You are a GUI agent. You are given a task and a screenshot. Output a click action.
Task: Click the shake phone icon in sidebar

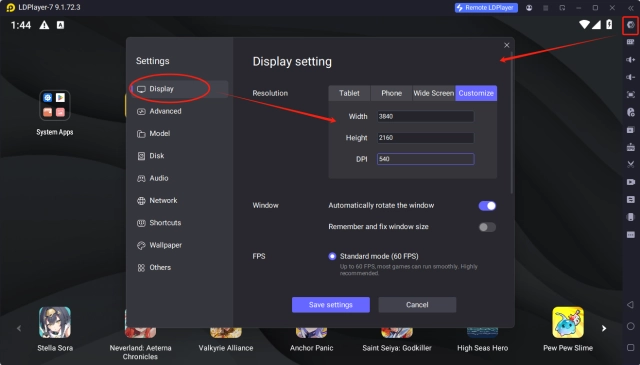coord(631,217)
